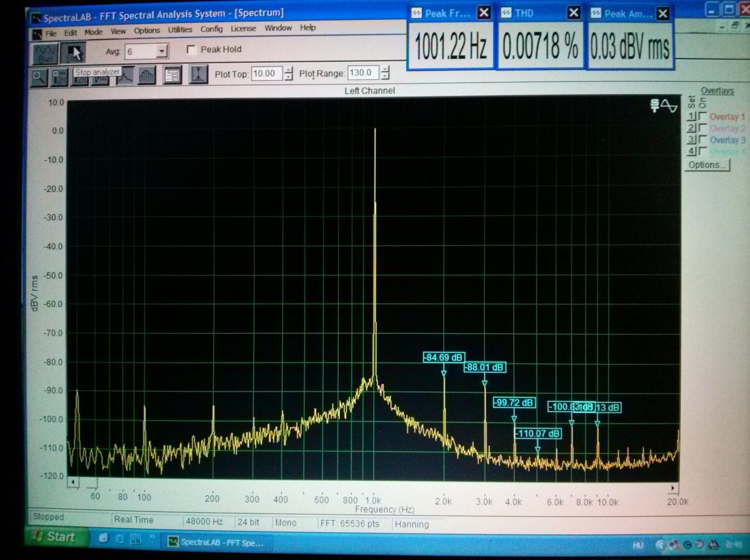Increase Plot Top value with up arrow

(288, 70)
